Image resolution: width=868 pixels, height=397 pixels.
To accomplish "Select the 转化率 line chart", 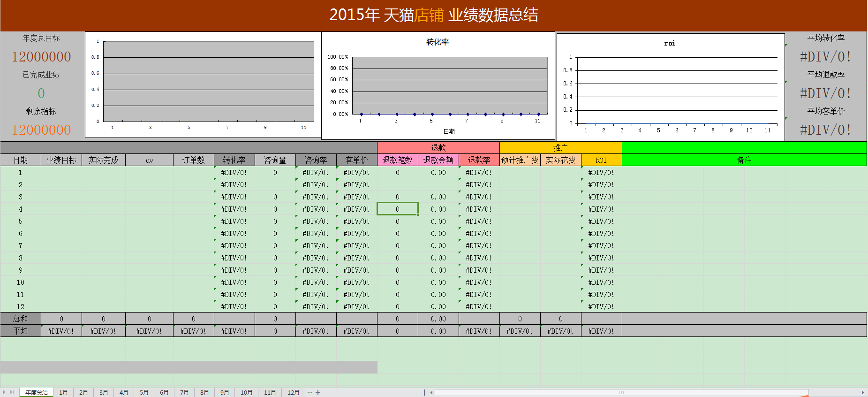I will point(438,85).
